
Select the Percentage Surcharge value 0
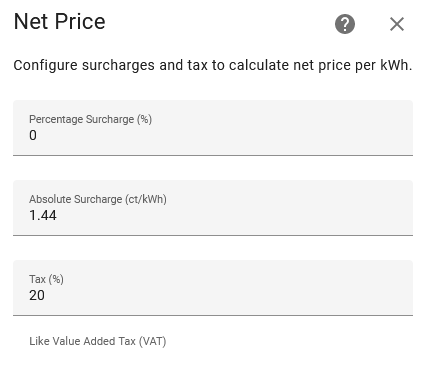(33, 135)
